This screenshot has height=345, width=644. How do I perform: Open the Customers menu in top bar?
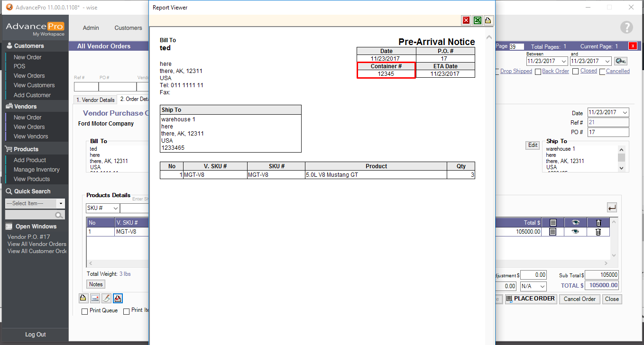(128, 28)
